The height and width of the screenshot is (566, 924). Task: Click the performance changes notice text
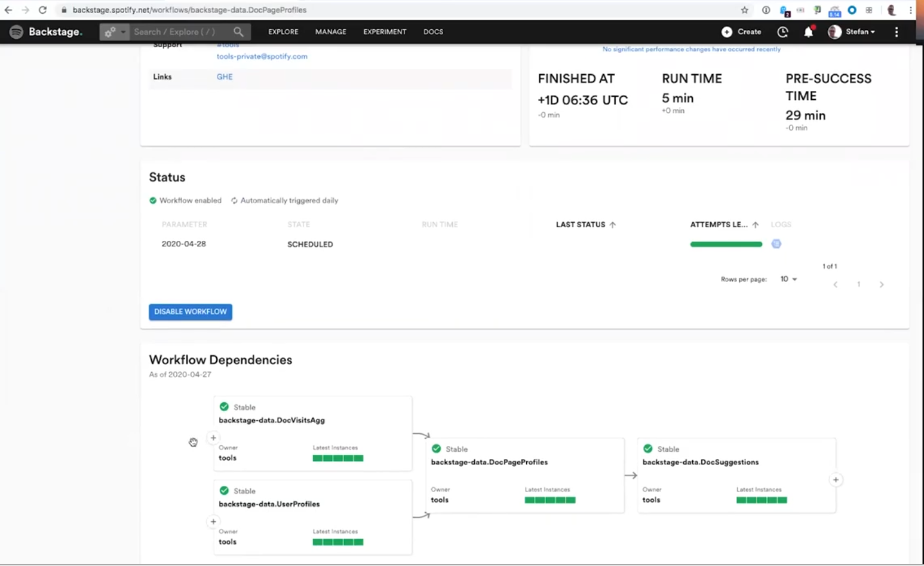tap(691, 49)
